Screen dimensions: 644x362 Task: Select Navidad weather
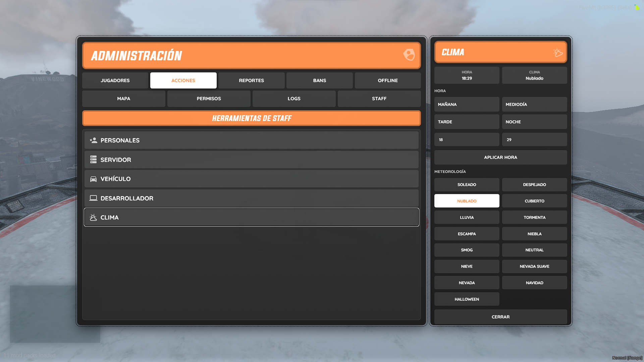coord(534,283)
